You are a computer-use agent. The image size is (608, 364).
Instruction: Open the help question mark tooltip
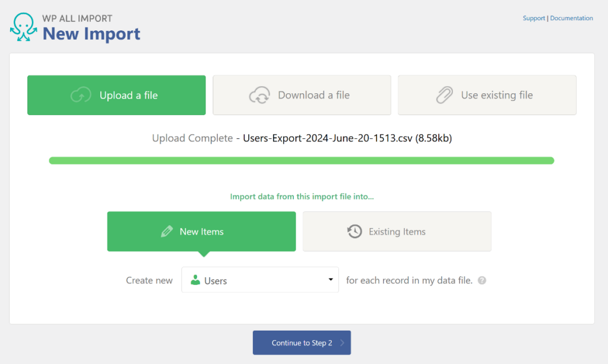pyautogui.click(x=481, y=280)
